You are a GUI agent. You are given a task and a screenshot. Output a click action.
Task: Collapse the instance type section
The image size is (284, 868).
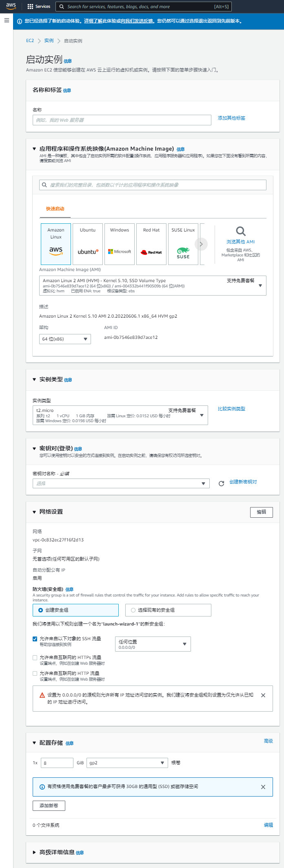[x=34, y=380]
